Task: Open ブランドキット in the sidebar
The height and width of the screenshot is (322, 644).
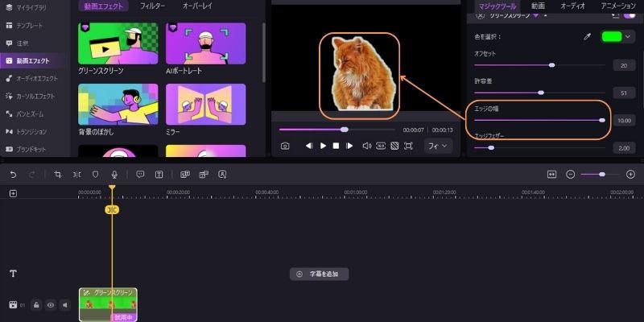Action: click(27, 149)
